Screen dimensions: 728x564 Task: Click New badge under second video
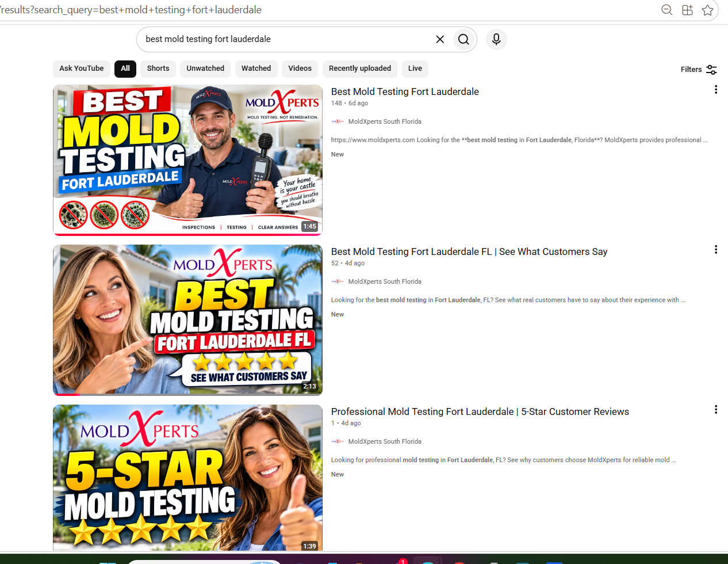pos(338,314)
